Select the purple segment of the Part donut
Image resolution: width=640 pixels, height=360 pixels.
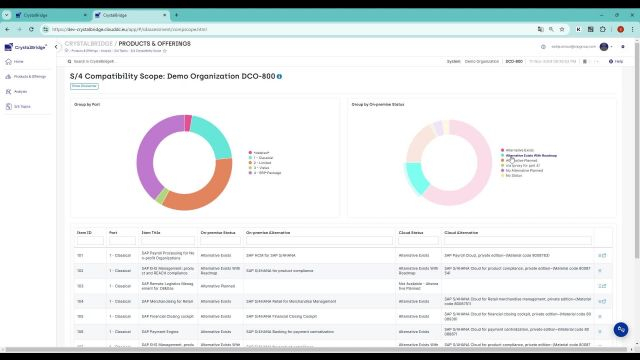[x=146, y=155]
